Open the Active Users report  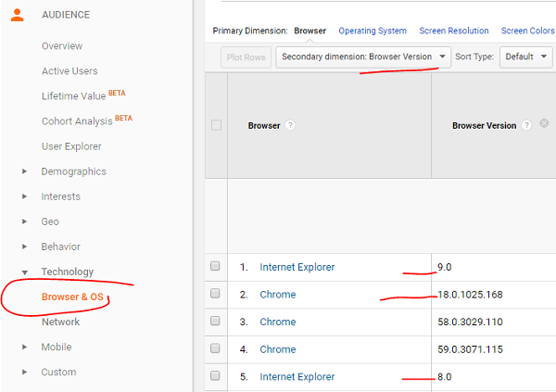pyautogui.click(x=69, y=71)
